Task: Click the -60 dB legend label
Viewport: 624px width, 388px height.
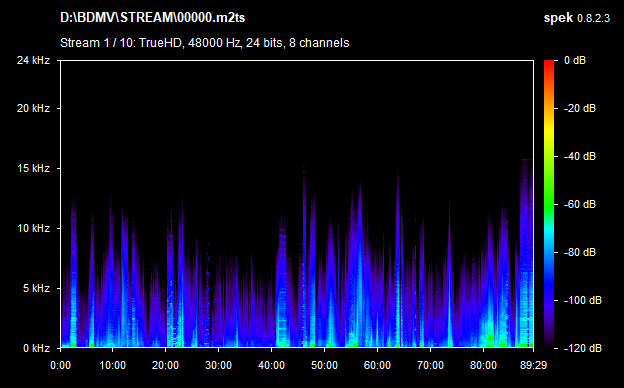Action: coord(580,205)
